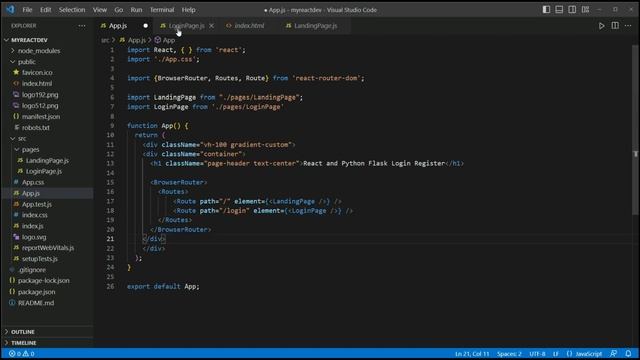This screenshot has width=640, height=360.
Task: Click Ln 21, Col 11 status entry
Action: (x=472, y=354)
